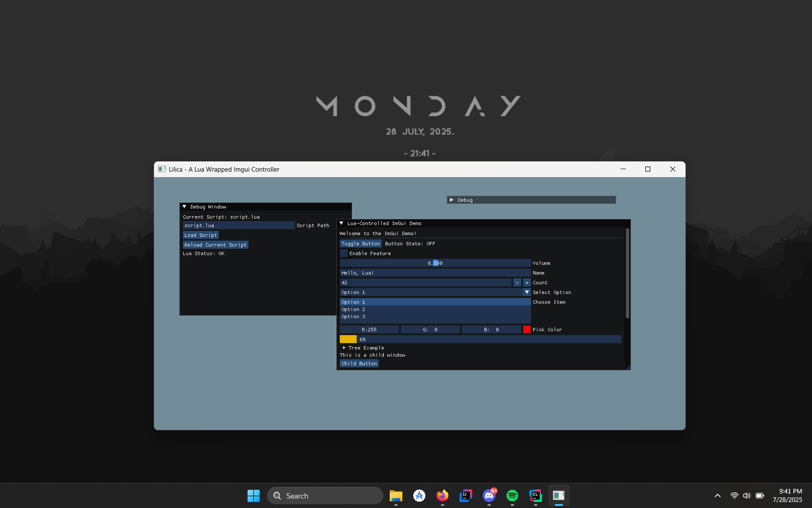Viewport: 812px width, 508px height.
Task: Click the B: 0 color field
Action: point(491,330)
